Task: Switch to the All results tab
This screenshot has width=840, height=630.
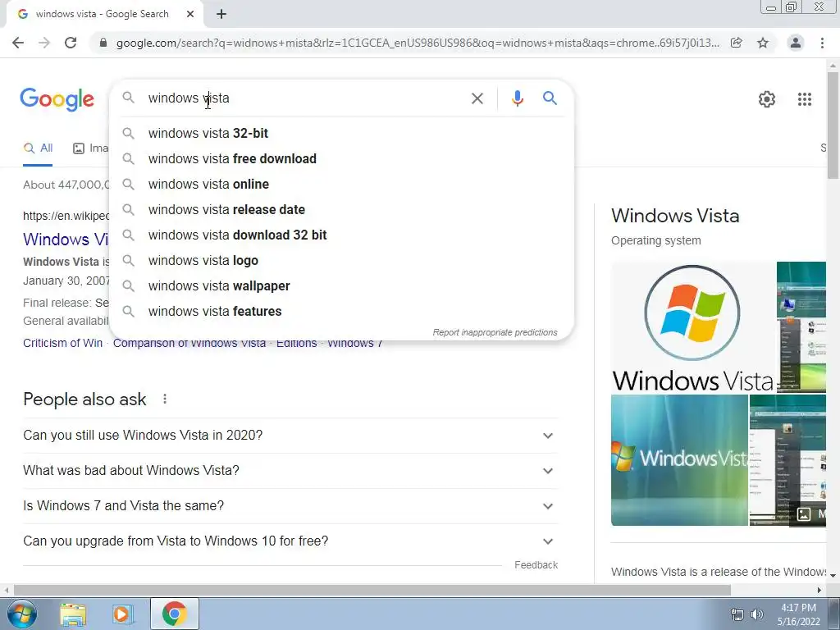Action: (38, 148)
